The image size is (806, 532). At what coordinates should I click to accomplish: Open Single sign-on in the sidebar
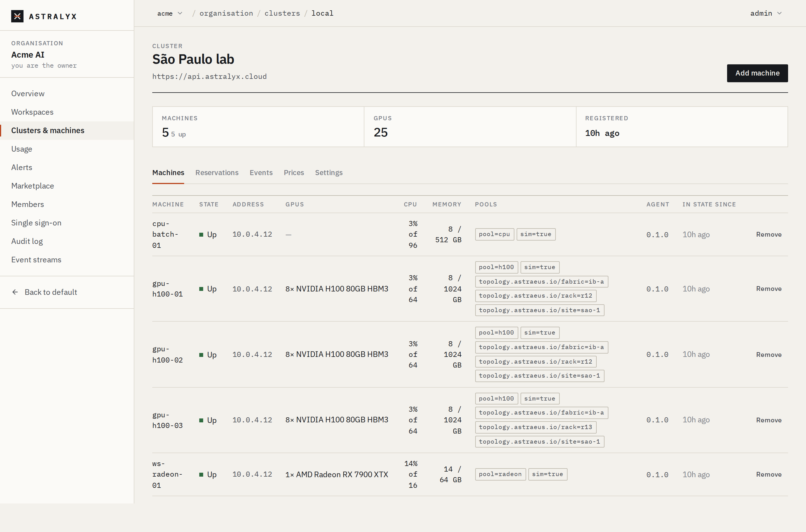click(x=67, y=223)
